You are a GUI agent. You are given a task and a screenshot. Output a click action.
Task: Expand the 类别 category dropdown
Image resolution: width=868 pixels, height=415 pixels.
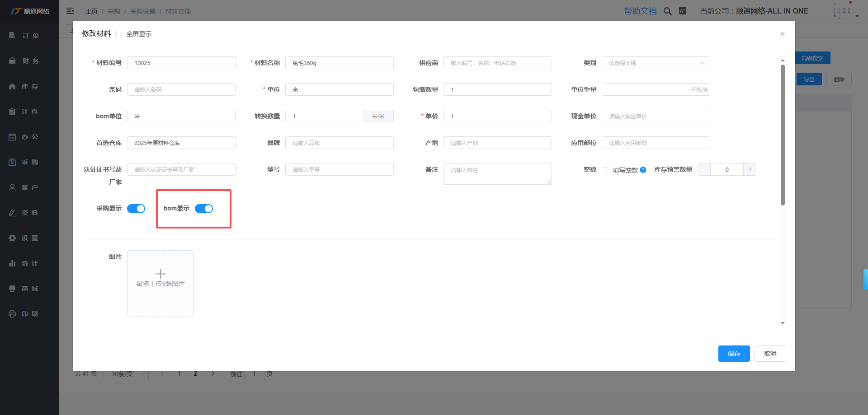[656, 63]
